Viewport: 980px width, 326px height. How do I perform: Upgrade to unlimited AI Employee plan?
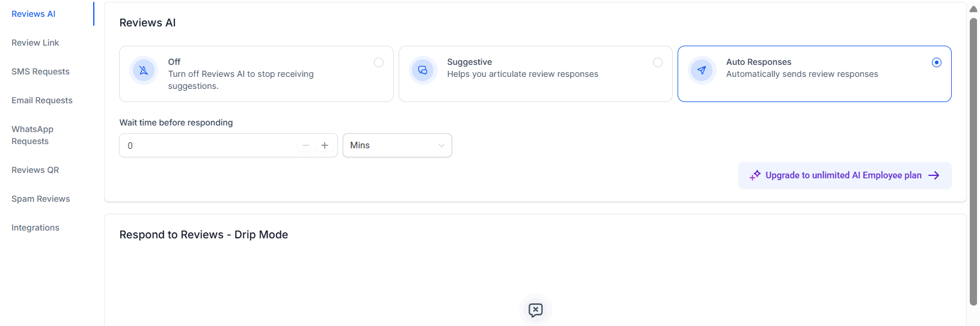click(x=843, y=175)
